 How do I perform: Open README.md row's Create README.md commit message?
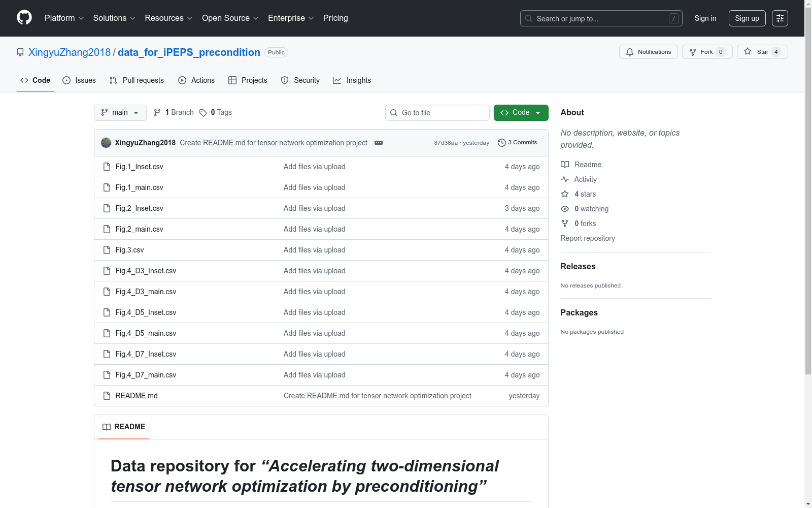tap(377, 396)
